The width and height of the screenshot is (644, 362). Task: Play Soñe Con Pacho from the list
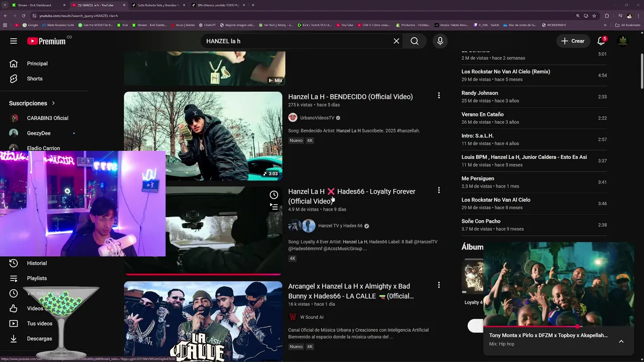(x=534, y=225)
